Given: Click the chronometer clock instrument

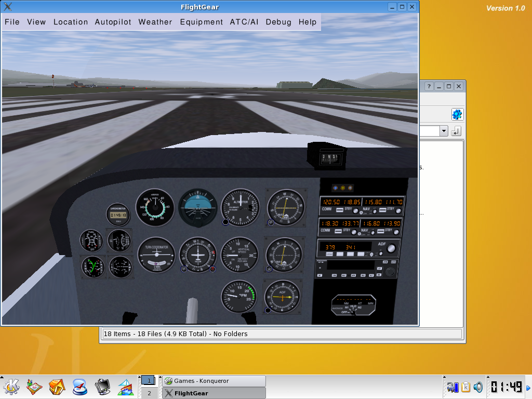Looking at the screenshot, I should tap(118, 215).
